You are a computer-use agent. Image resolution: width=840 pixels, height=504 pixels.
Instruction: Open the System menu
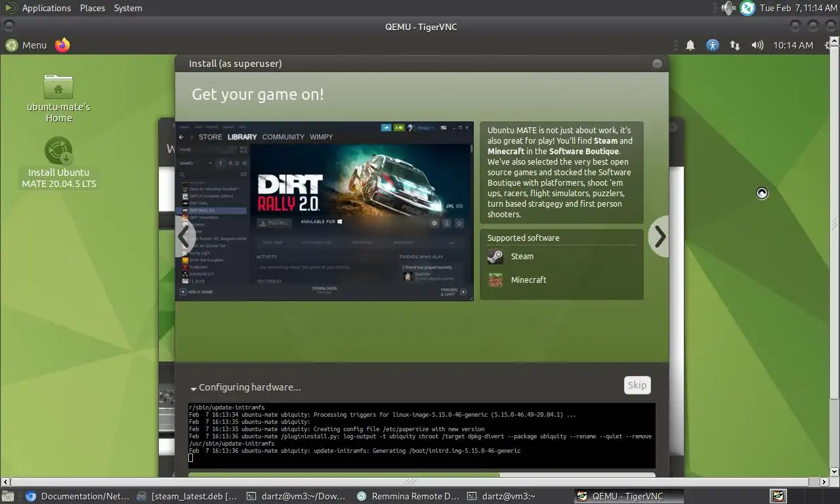tap(128, 8)
